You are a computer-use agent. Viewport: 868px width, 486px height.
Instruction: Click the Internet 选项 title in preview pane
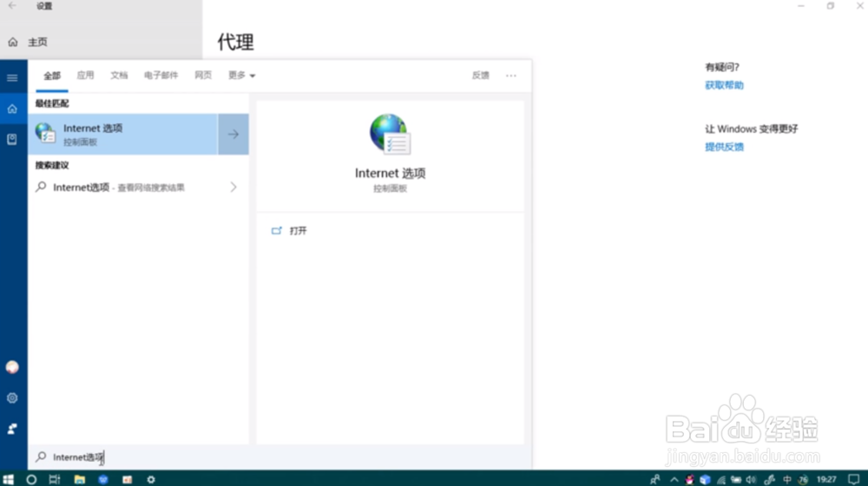tap(391, 174)
